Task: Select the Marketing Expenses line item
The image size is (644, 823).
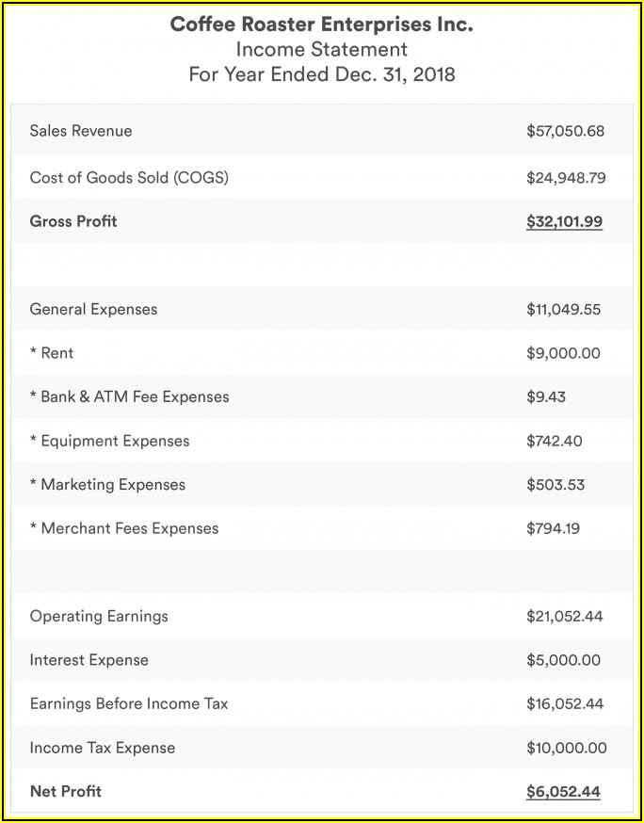Action: click(x=107, y=485)
